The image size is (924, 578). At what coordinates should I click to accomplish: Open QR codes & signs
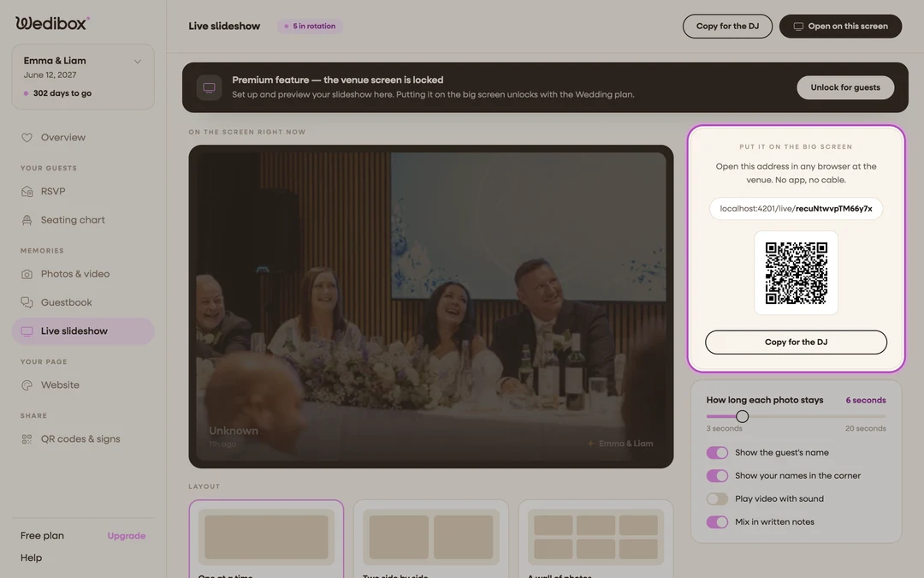point(83,439)
